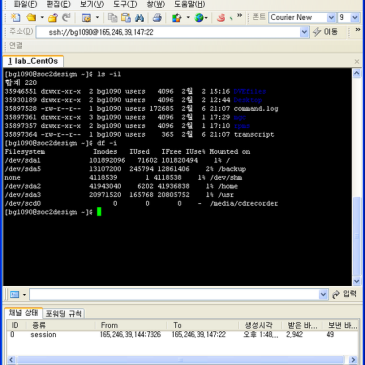Open the Courier New font dropdown
This screenshot has width=365, height=365.
331,17
